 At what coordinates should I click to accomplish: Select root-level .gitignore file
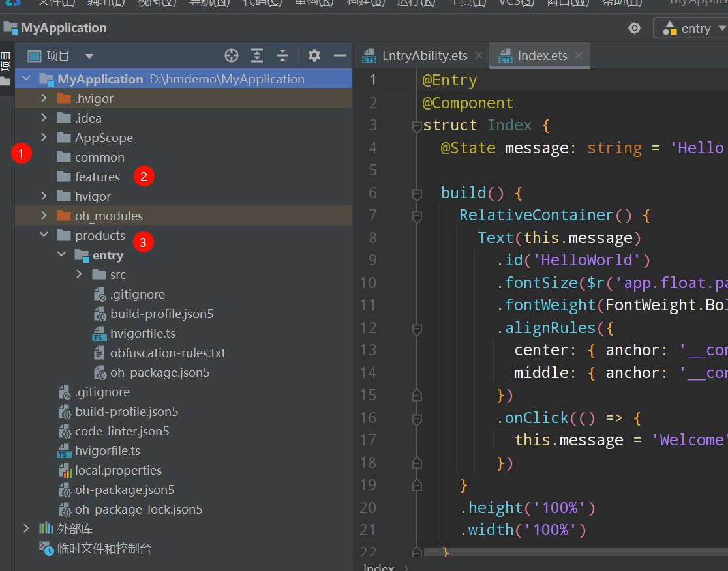pyautogui.click(x=102, y=392)
